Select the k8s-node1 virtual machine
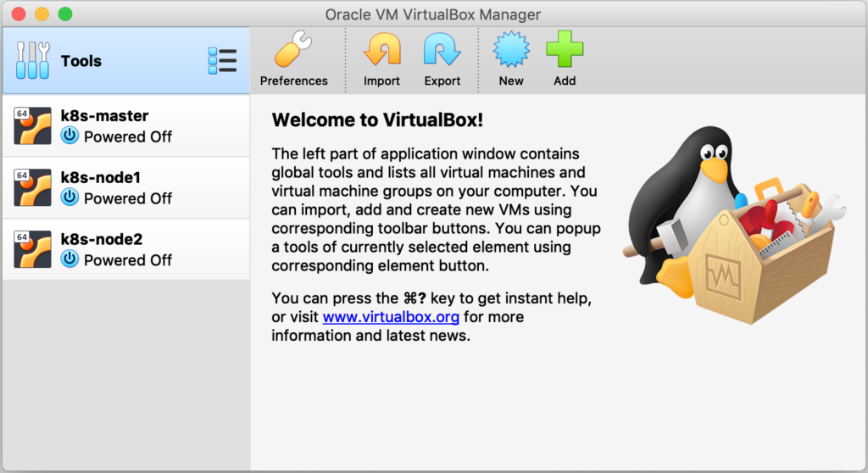 [x=126, y=188]
